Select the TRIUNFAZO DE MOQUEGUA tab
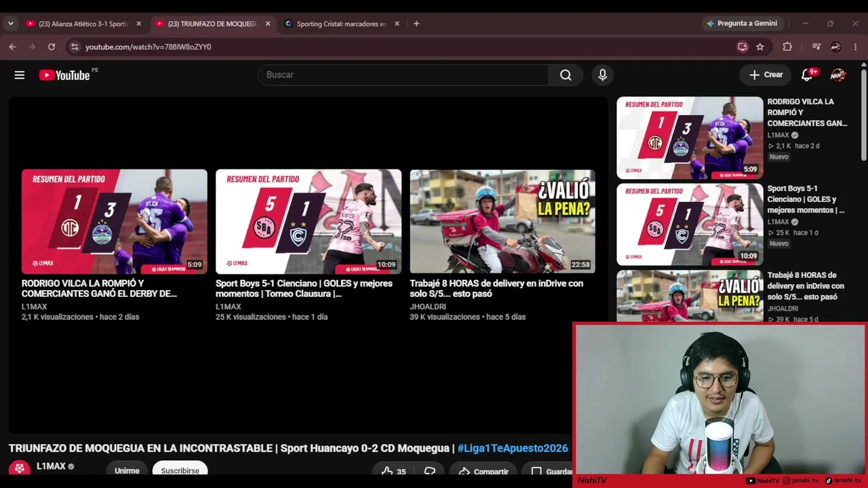 pyautogui.click(x=212, y=24)
